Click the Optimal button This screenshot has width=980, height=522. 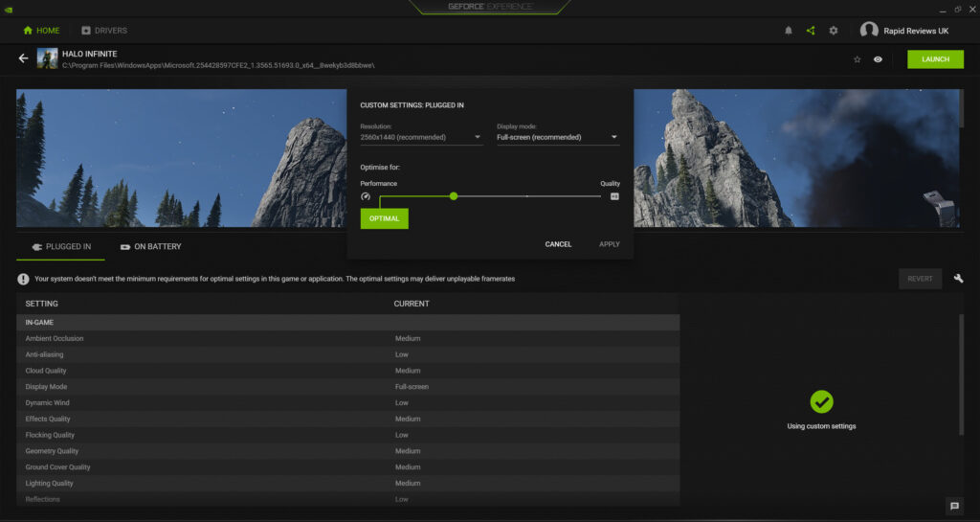[384, 218]
